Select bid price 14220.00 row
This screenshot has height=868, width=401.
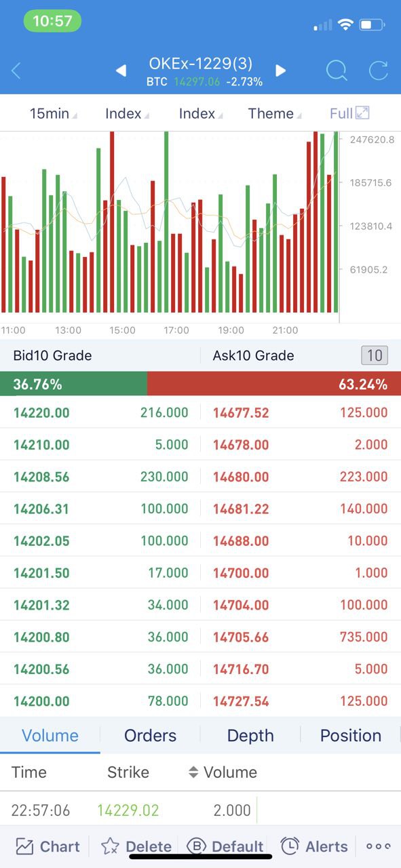click(100, 412)
